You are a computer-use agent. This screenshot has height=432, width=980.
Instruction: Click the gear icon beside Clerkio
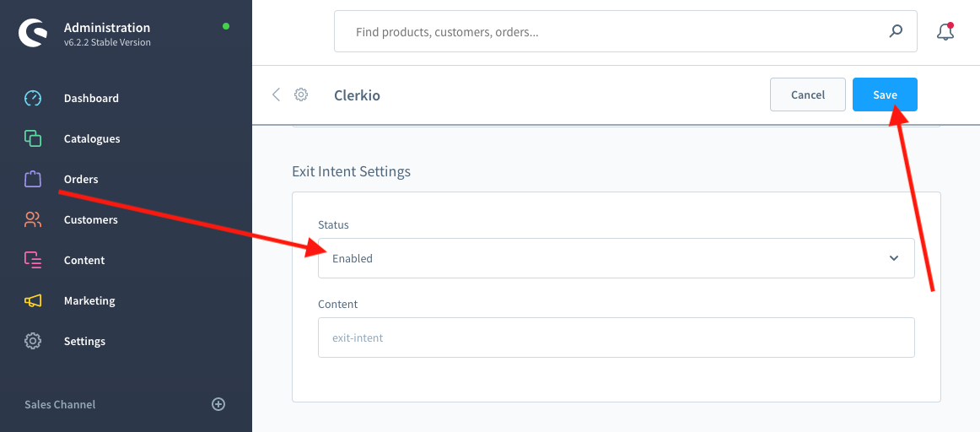[301, 94]
